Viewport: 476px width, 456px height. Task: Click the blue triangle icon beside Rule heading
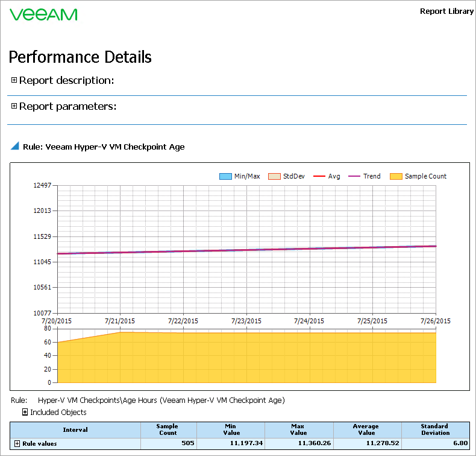coord(15,146)
